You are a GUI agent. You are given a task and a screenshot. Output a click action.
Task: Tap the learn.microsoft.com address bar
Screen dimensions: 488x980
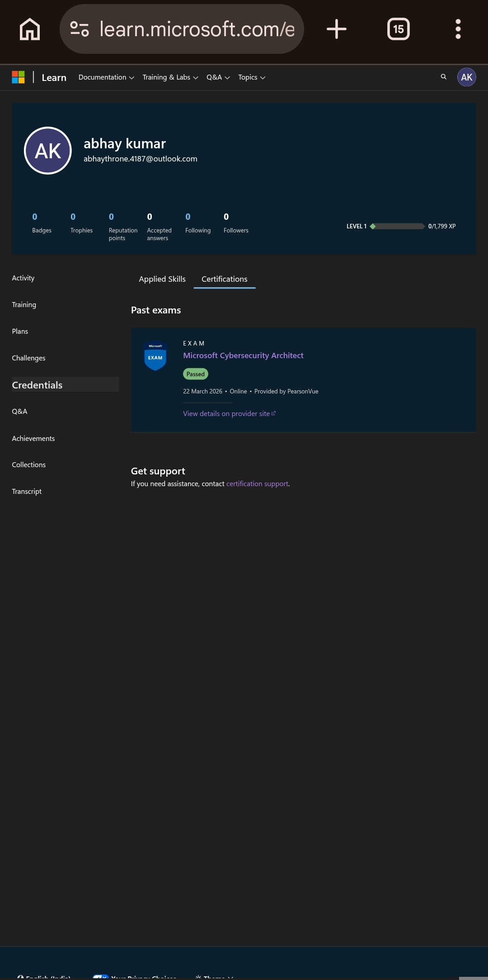pos(182,29)
